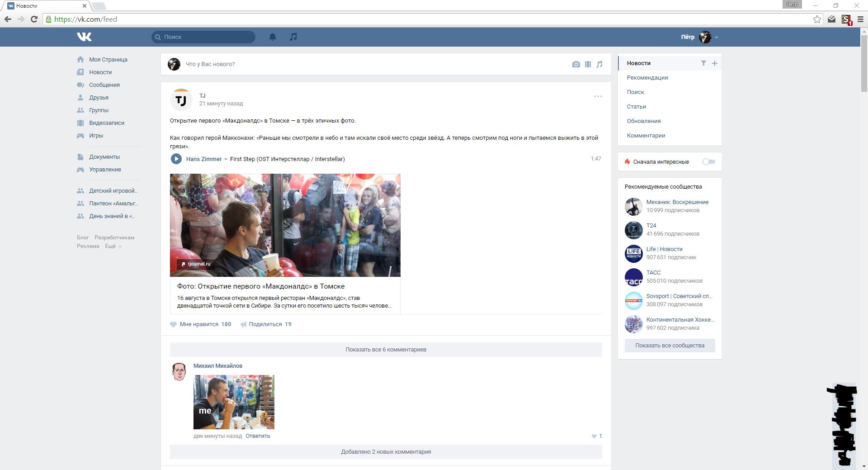Expand Ещё dropdown in footer links
This screenshot has height=470, width=868.
point(113,246)
